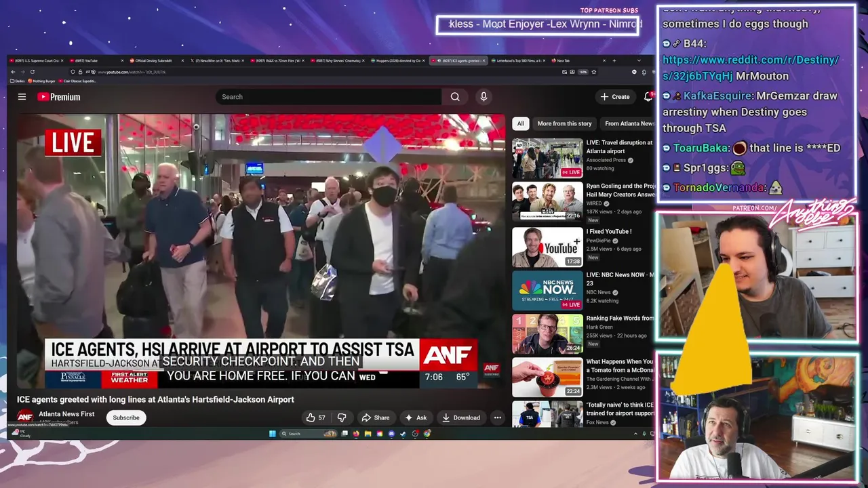868x488 pixels.
Task: Open a new browser tab with plus
Action: (x=614, y=60)
